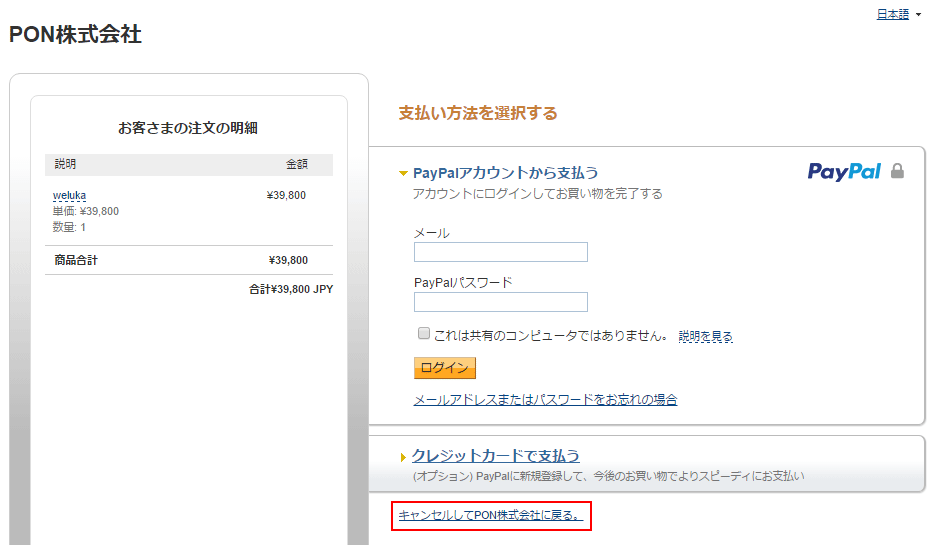Click the アカウントにログインしてお買い物を完了する subtitle
The height and width of the screenshot is (545, 939).
pyautogui.click(x=537, y=194)
